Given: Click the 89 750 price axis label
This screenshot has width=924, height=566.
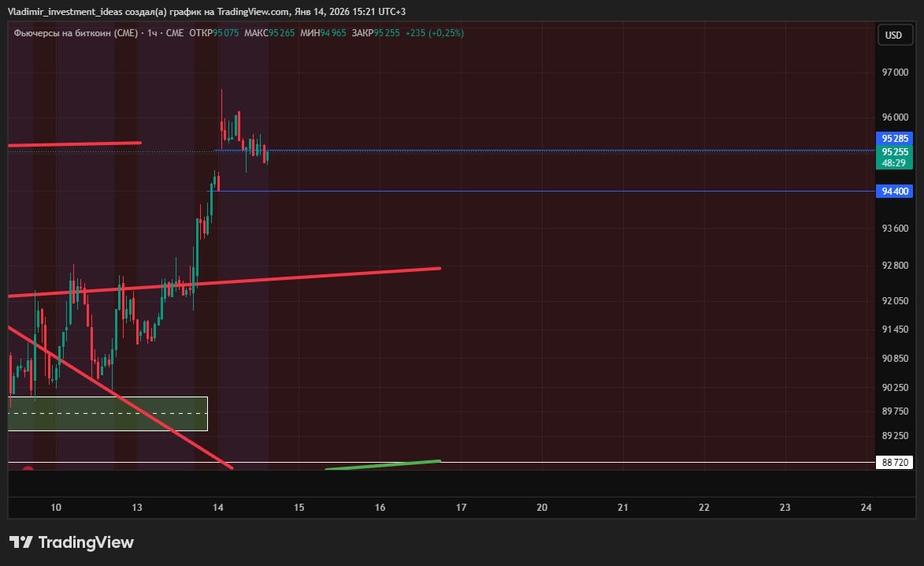Looking at the screenshot, I should (895, 411).
